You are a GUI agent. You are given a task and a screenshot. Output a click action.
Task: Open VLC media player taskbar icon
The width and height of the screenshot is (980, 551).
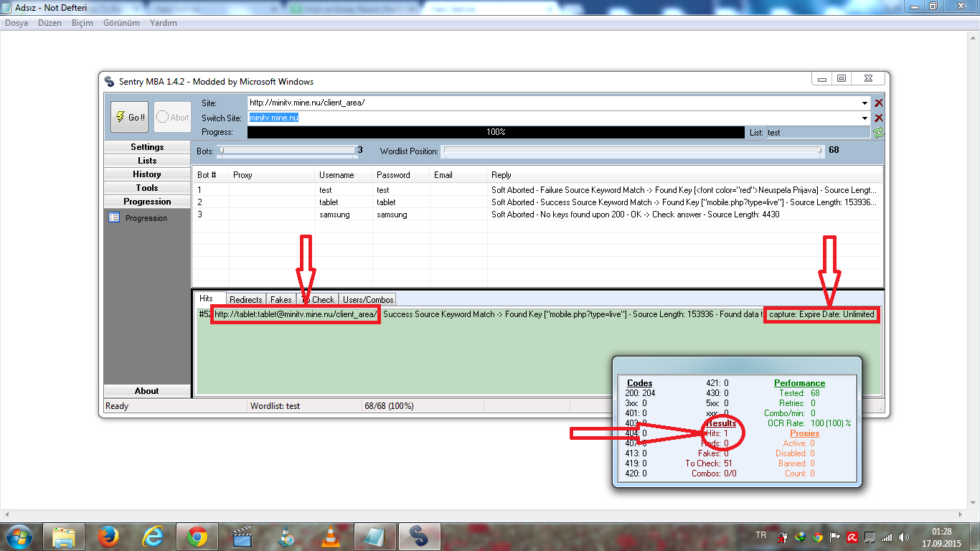click(330, 537)
